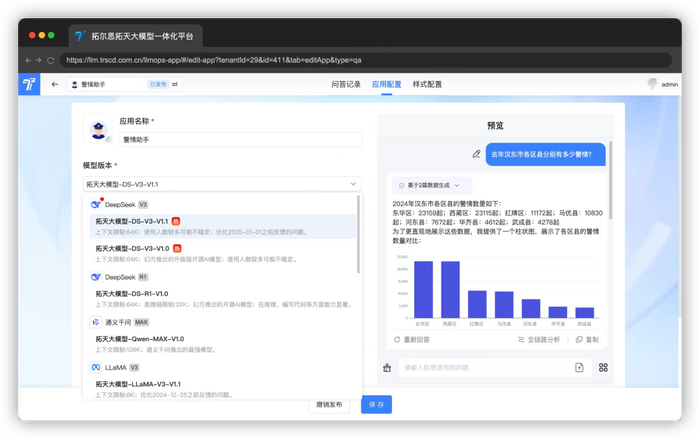This screenshot has width=700, height=439.
Task: Click the V3 tag next to LLaMA
Action: 134,368
